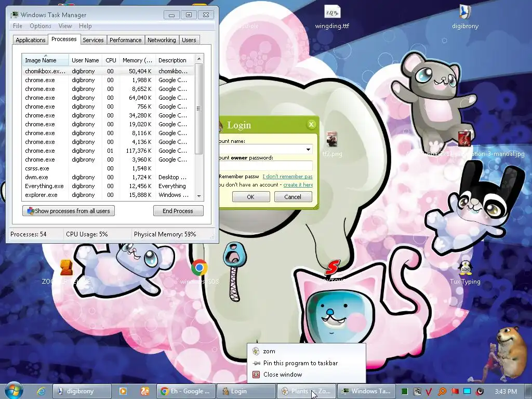Close the Login dialog with X
Screen dimensions: 532x399
pyautogui.click(x=311, y=125)
